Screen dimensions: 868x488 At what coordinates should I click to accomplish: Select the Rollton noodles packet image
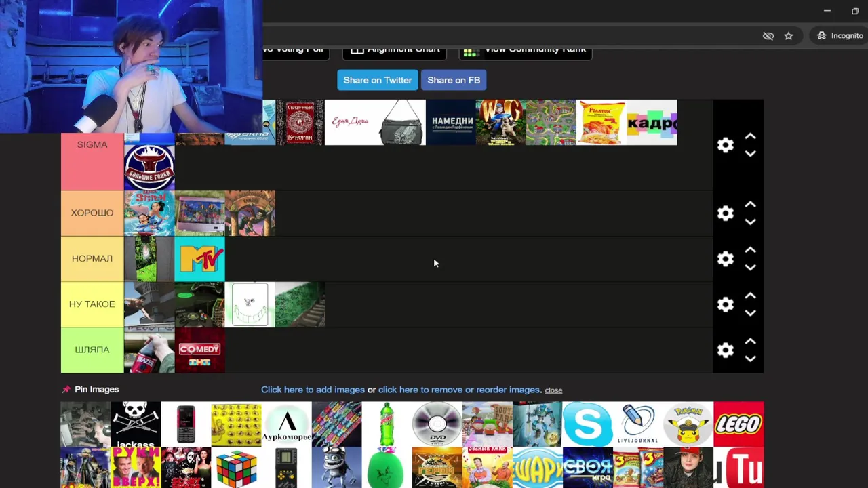pos(601,123)
